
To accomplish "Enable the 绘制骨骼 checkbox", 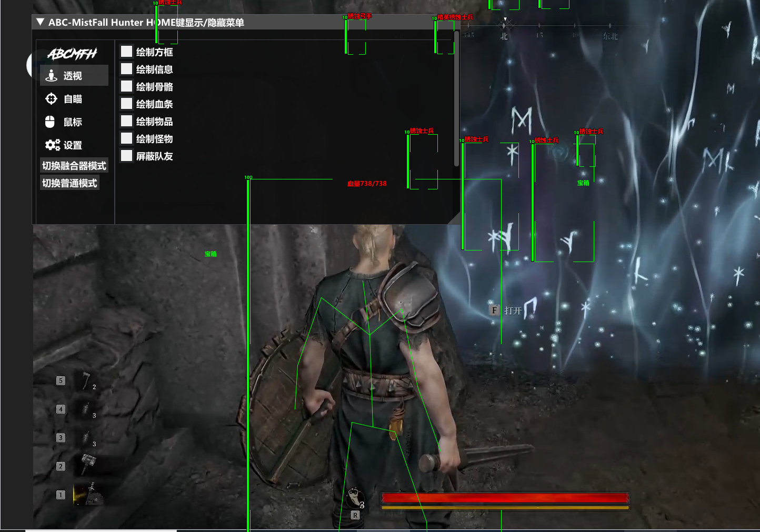I will coord(126,86).
